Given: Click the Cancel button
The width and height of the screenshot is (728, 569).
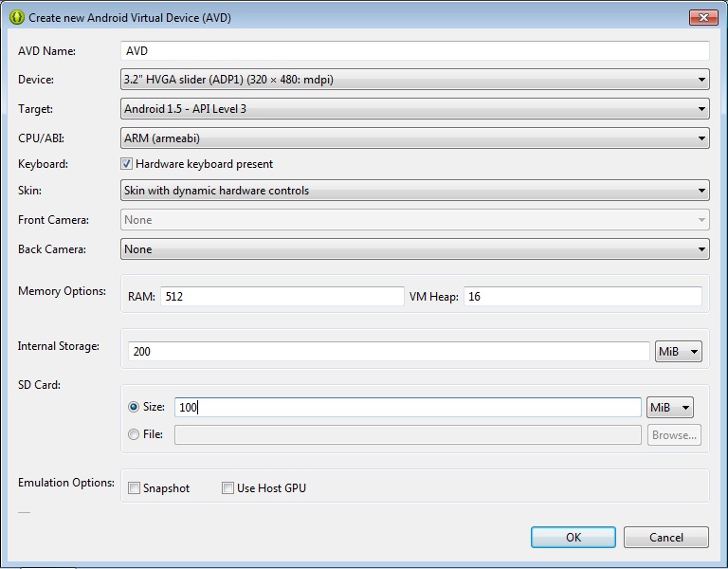Looking at the screenshot, I should click(666, 538).
